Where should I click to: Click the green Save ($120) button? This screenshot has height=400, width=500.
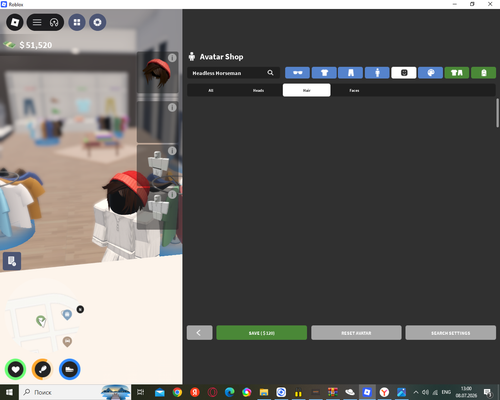[x=262, y=333]
